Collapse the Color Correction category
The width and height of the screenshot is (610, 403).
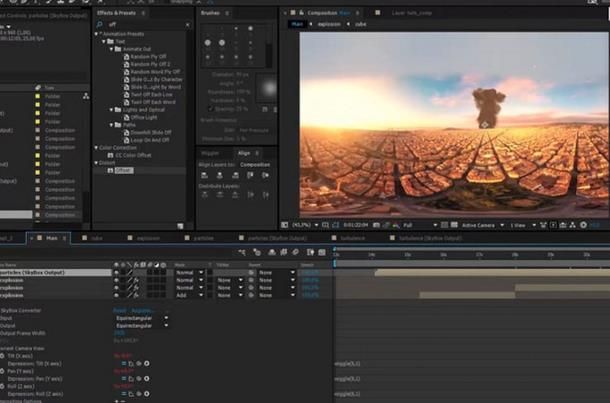(x=96, y=148)
